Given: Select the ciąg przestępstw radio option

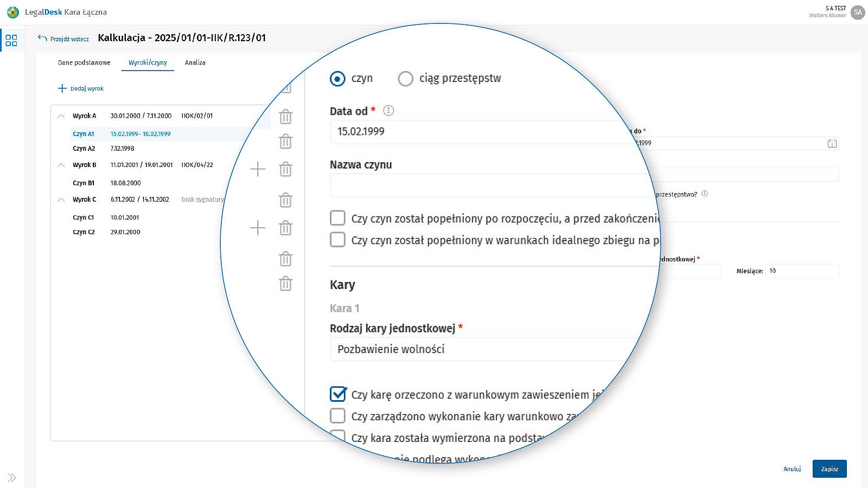Looking at the screenshot, I should [x=405, y=79].
